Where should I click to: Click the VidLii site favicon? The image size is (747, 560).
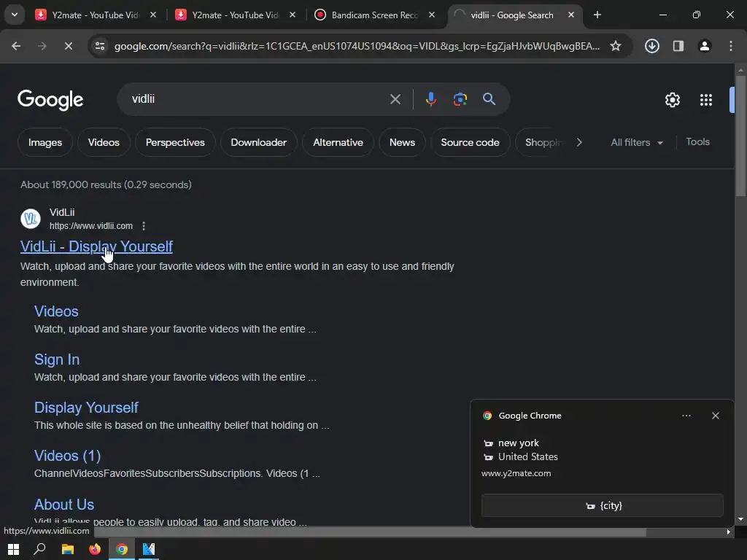pyautogui.click(x=31, y=219)
